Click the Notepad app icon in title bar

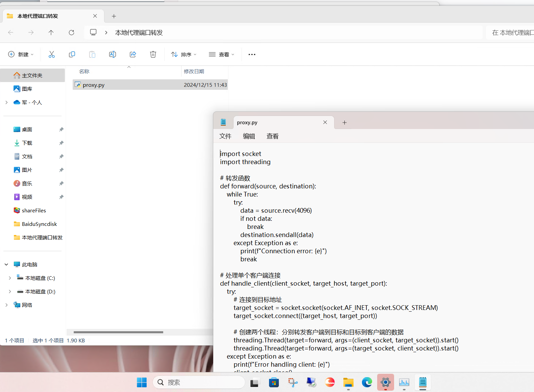(223, 122)
